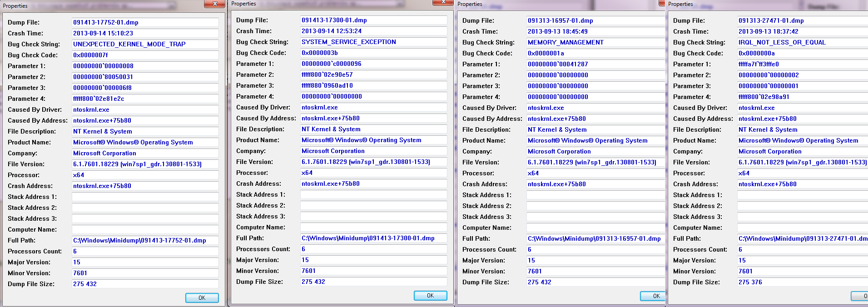Click Processors Count field in 091413-17752 window
The image size is (868, 307).
pyautogui.click(x=145, y=251)
